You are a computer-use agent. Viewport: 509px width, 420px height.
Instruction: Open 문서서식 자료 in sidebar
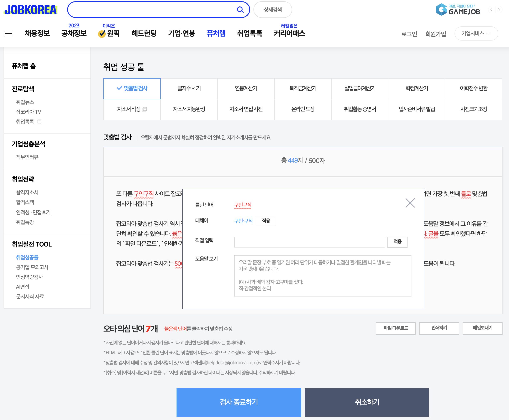point(30,297)
